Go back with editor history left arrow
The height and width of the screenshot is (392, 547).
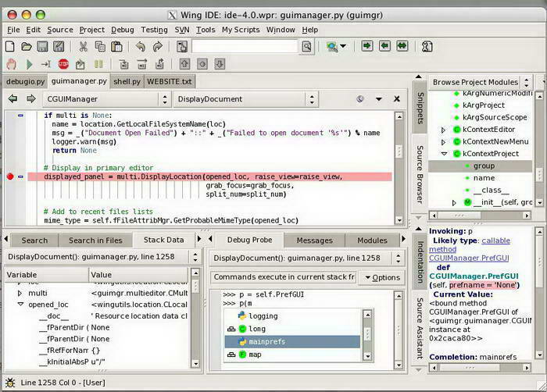(x=13, y=99)
